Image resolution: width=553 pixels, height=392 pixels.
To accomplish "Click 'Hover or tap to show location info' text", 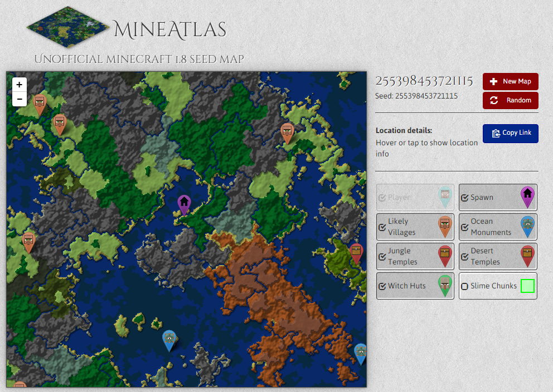I will (427, 148).
